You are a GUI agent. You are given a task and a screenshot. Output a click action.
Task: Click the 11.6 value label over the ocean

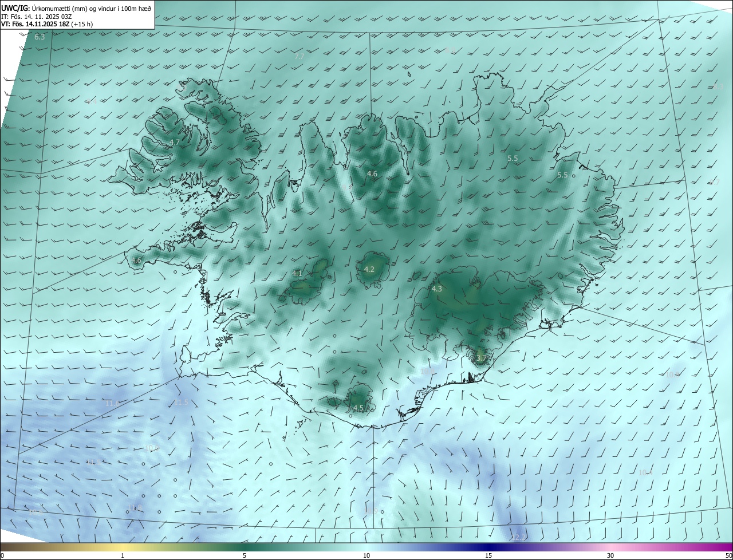[112, 404]
